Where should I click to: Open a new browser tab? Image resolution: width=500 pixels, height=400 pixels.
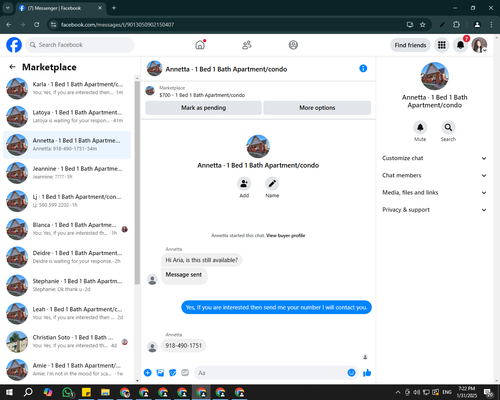[114, 8]
